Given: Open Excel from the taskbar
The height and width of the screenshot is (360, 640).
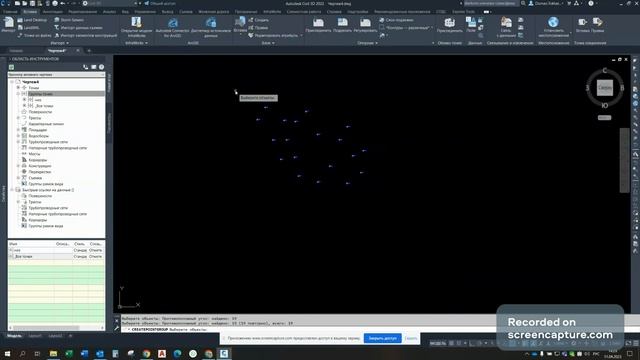Looking at the screenshot, I should point(69,353).
